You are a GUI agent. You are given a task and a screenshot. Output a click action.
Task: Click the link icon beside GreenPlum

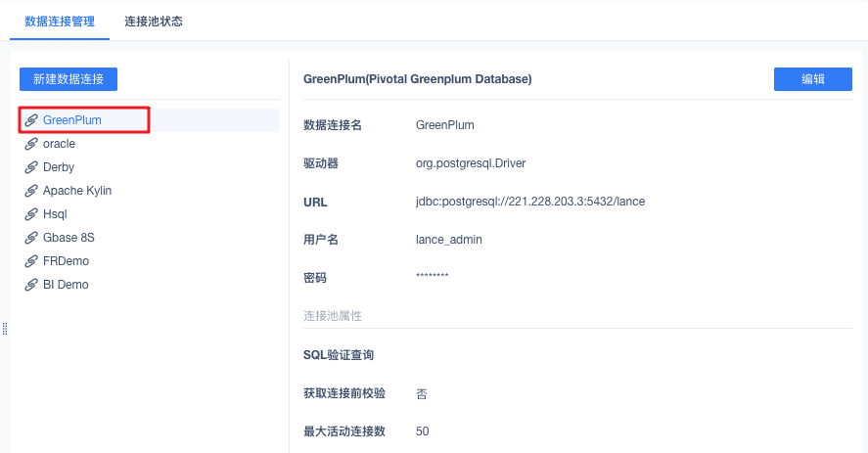31,120
